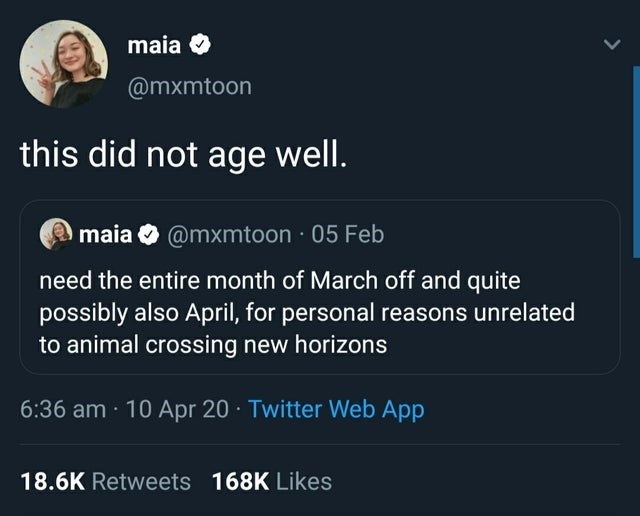Select the maia name in the quoted tweet

[105, 235]
